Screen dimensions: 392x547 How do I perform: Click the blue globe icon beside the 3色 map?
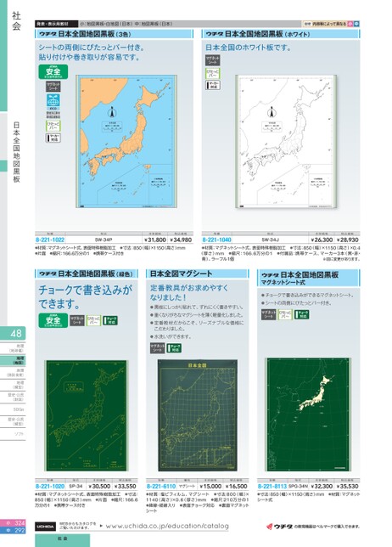click(53, 100)
